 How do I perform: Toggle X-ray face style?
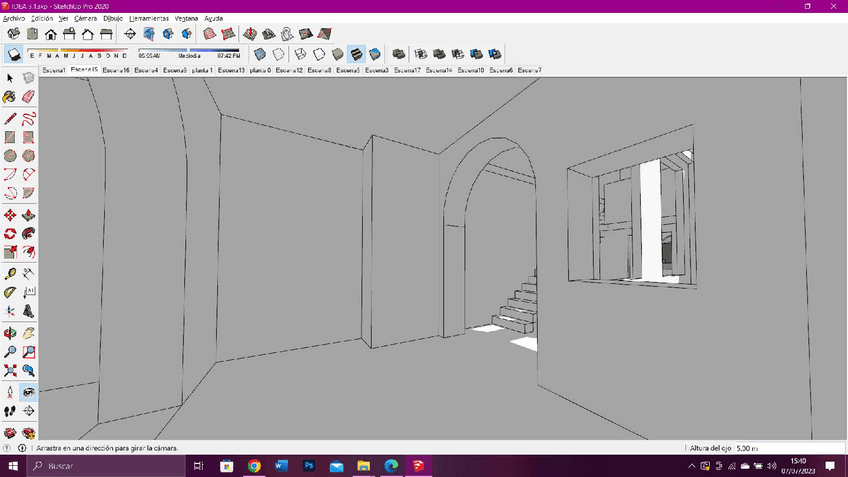pyautogui.click(x=260, y=54)
